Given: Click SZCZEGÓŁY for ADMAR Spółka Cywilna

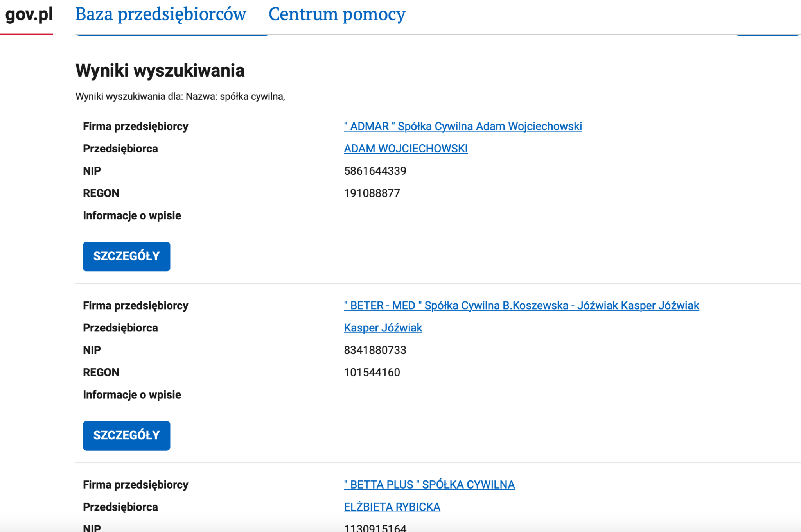Looking at the screenshot, I should click(x=126, y=256).
